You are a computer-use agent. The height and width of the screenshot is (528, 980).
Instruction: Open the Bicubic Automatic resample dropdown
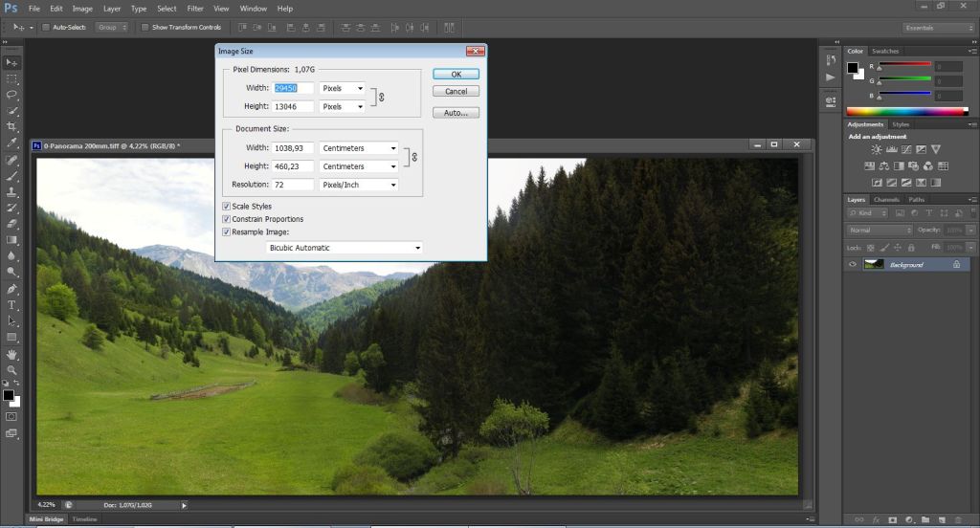coord(344,248)
